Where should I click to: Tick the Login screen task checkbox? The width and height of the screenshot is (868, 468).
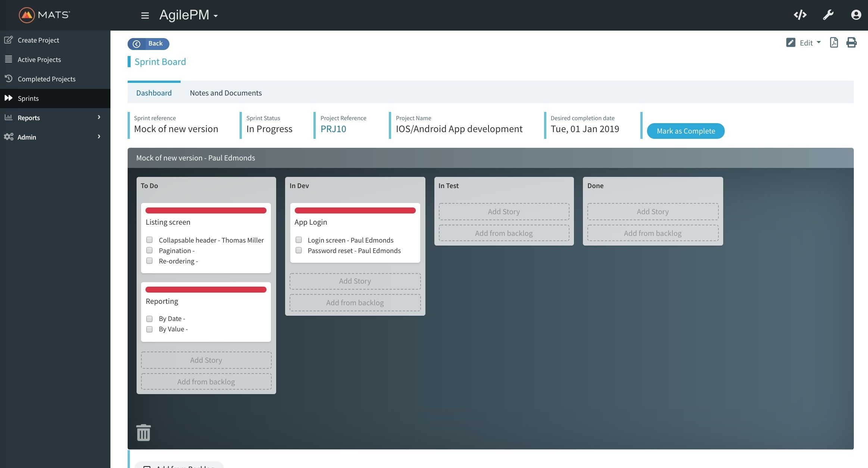pyautogui.click(x=299, y=240)
